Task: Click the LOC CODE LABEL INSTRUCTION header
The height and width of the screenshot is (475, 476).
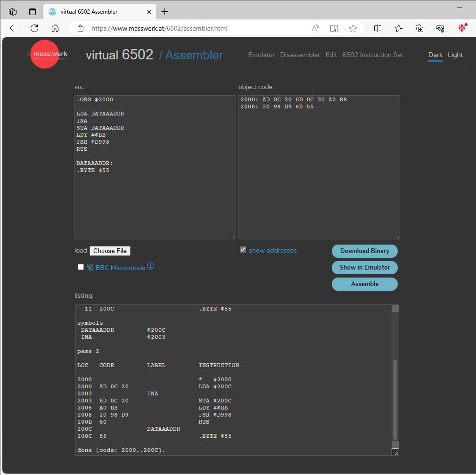Action: pos(158,365)
